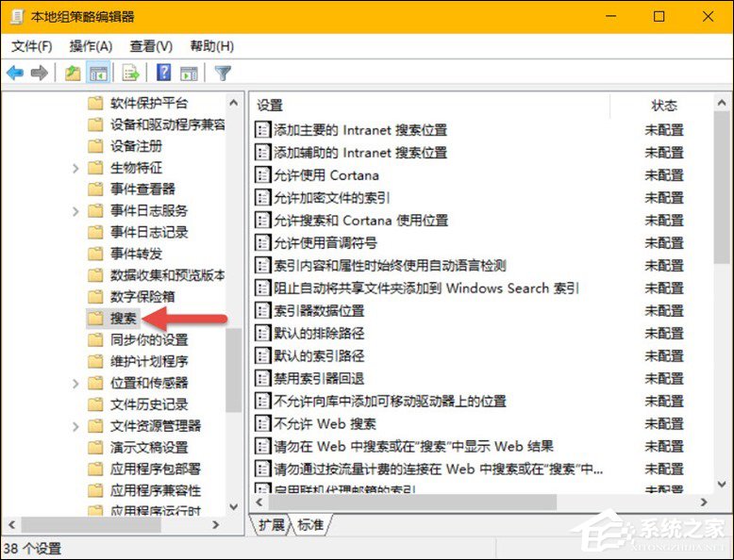This screenshot has height=560, width=734.
Task: Click the Export list toolbar icon
Action: point(130,73)
